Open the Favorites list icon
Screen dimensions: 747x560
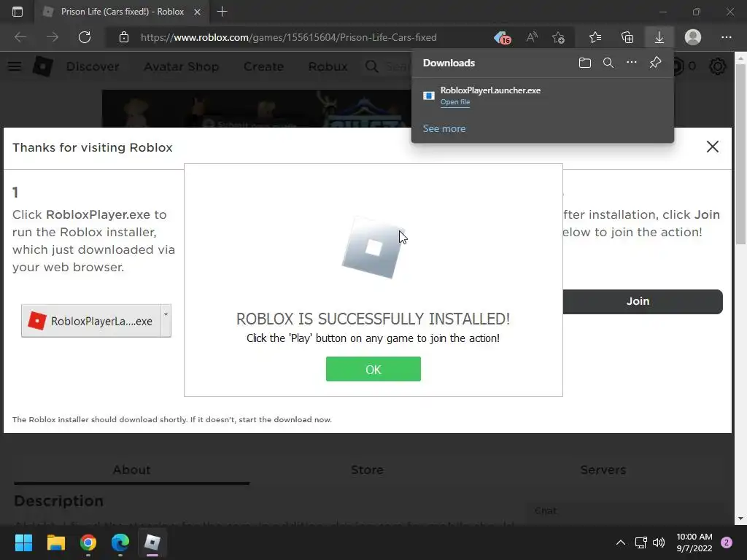pos(595,37)
